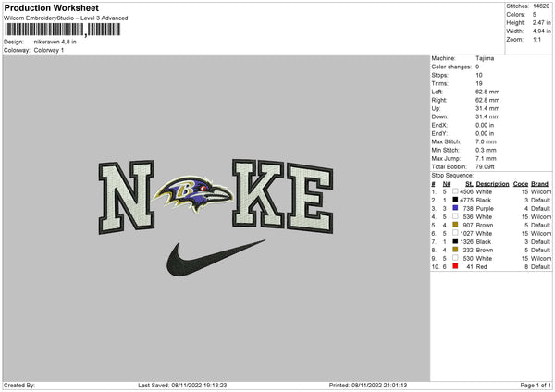The width and height of the screenshot is (555, 392).
Task: Click the "Page 1 of 1" footer text
Action: pos(536,386)
